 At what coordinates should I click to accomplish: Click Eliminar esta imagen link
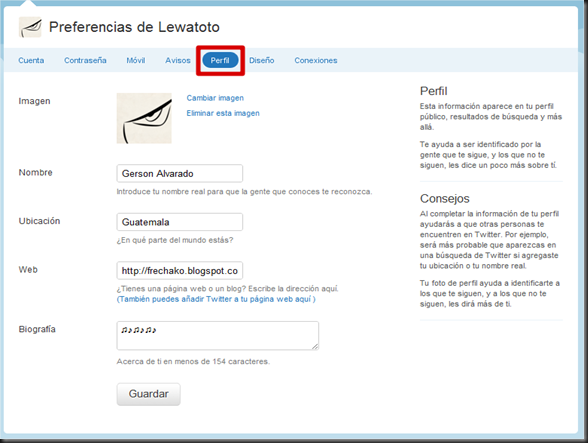pos(223,113)
